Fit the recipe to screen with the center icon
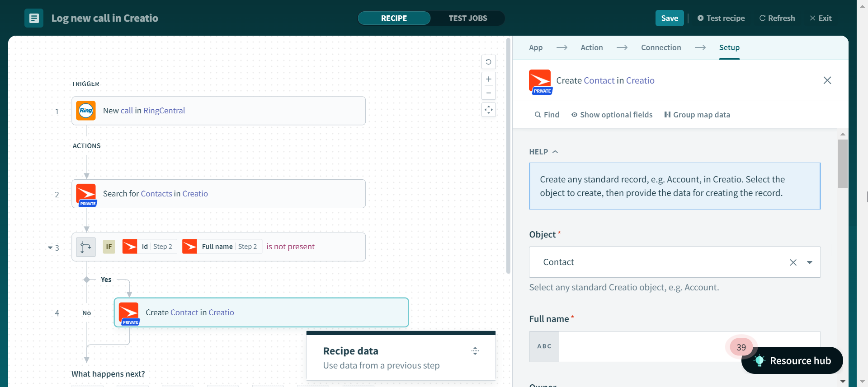The width and height of the screenshot is (868, 387). click(489, 110)
